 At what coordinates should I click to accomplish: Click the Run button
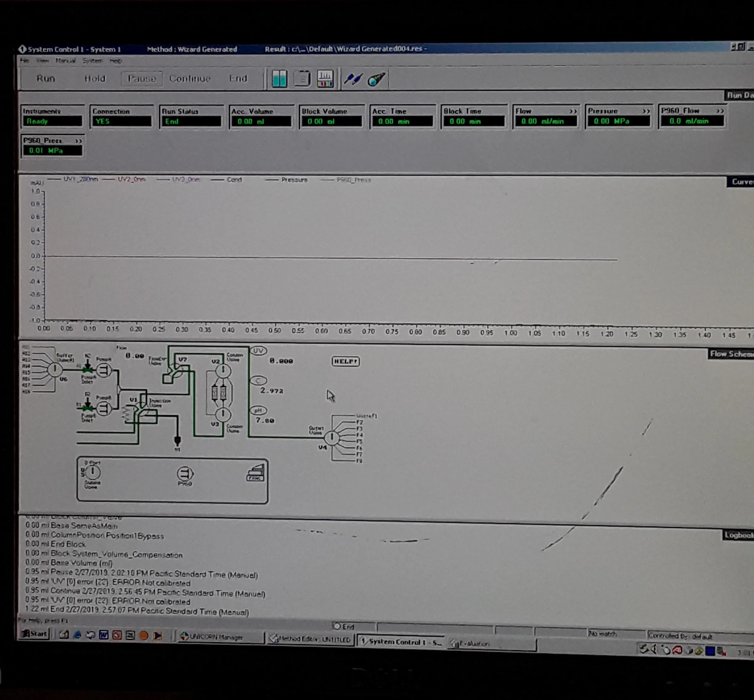click(x=46, y=78)
